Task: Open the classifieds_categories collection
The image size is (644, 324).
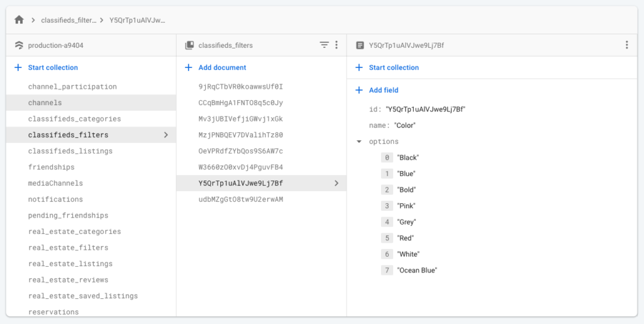Action: click(x=91, y=119)
